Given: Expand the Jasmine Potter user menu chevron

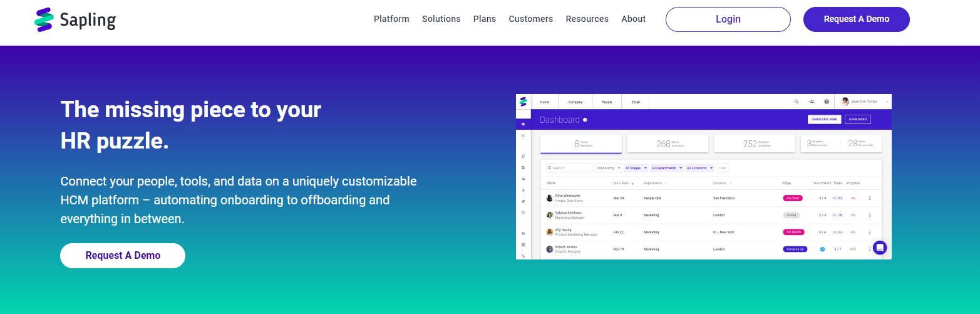Looking at the screenshot, I should tap(887, 102).
